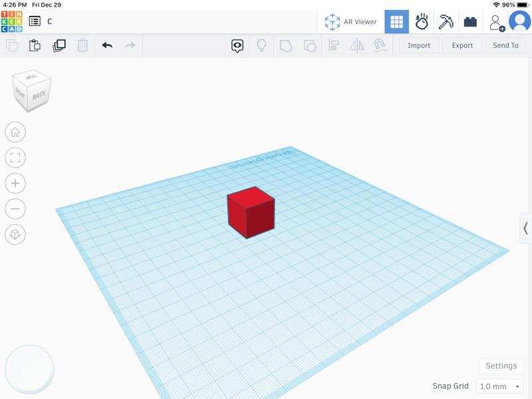The width and height of the screenshot is (532, 399).
Task: Click the Import button
Action: (x=418, y=45)
